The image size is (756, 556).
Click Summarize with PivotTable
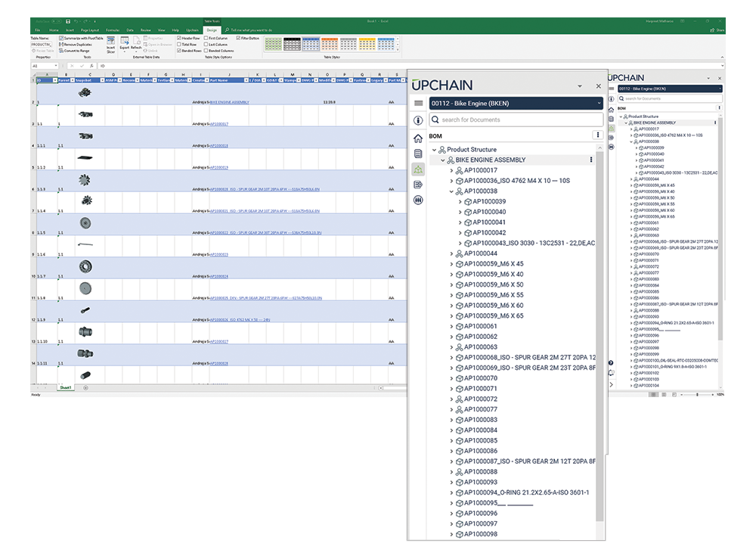pyautogui.click(x=81, y=38)
